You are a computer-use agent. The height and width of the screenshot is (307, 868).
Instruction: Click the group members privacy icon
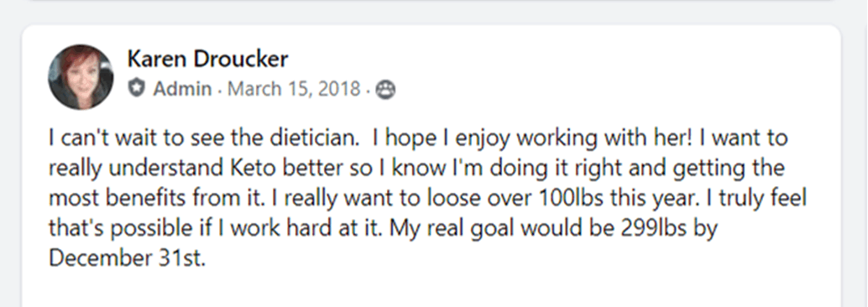click(385, 89)
